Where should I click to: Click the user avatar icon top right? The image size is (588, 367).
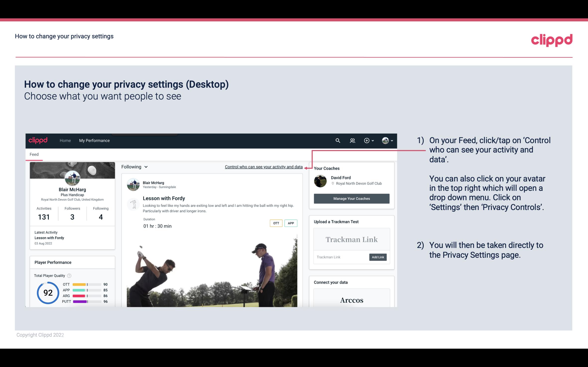point(385,140)
